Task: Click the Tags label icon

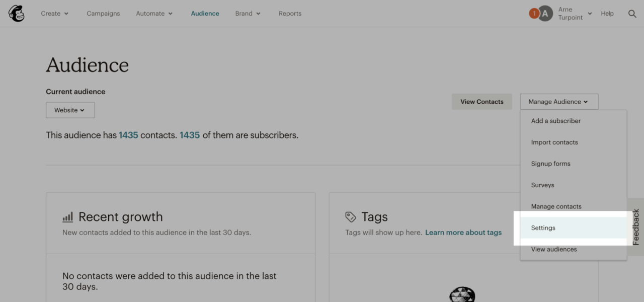Action: [x=351, y=217]
